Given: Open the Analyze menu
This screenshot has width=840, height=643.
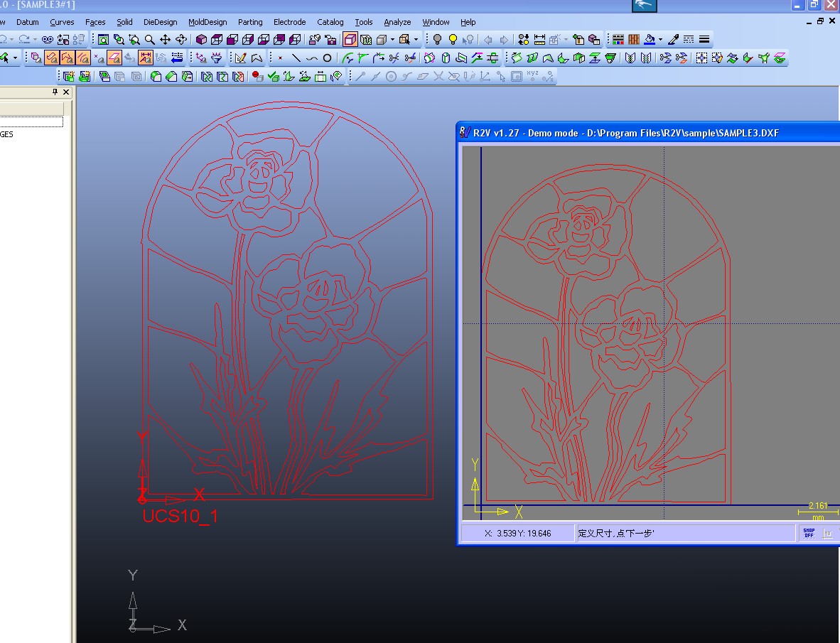Looking at the screenshot, I should (x=397, y=22).
